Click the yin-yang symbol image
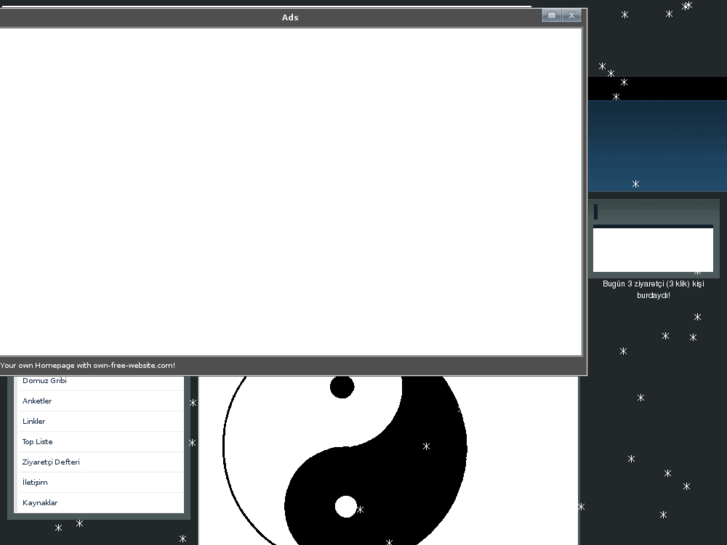 (345, 460)
